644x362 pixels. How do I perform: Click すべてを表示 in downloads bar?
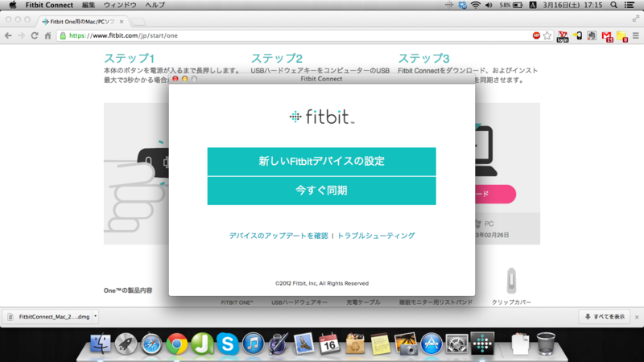click(x=605, y=316)
